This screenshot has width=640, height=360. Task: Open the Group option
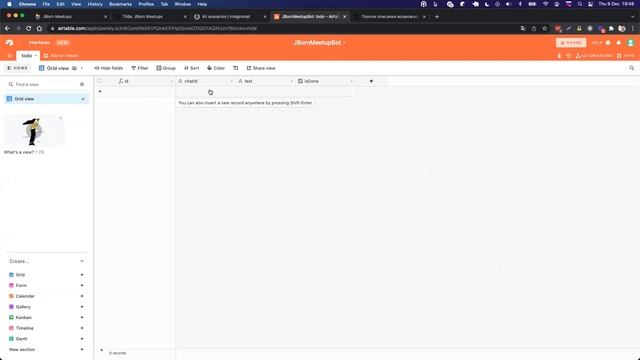tap(166, 68)
